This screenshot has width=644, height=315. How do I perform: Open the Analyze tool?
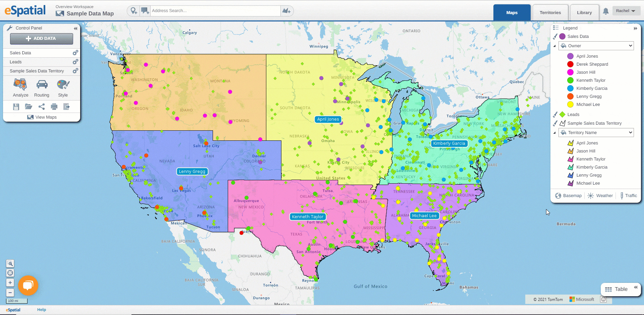click(20, 88)
